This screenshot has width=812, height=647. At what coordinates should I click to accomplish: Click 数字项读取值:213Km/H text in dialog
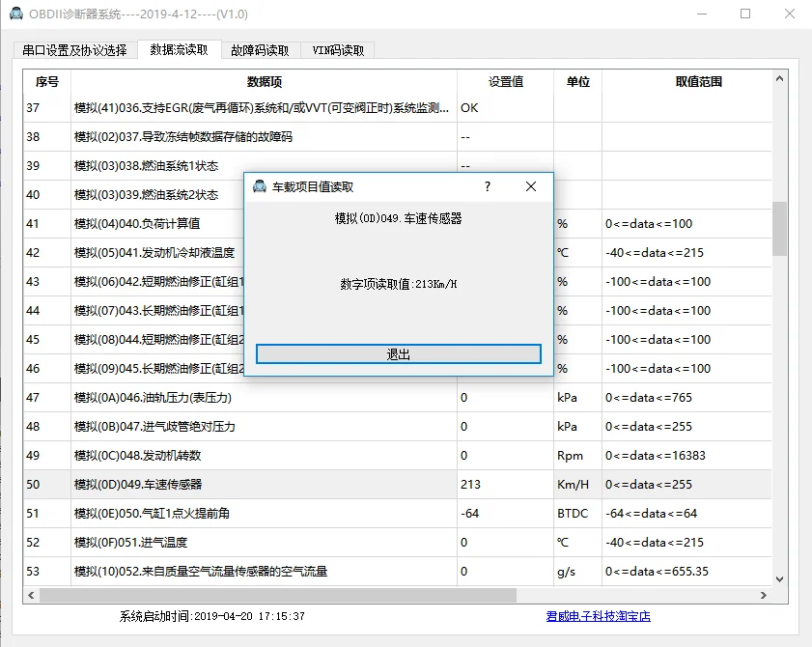click(x=398, y=284)
